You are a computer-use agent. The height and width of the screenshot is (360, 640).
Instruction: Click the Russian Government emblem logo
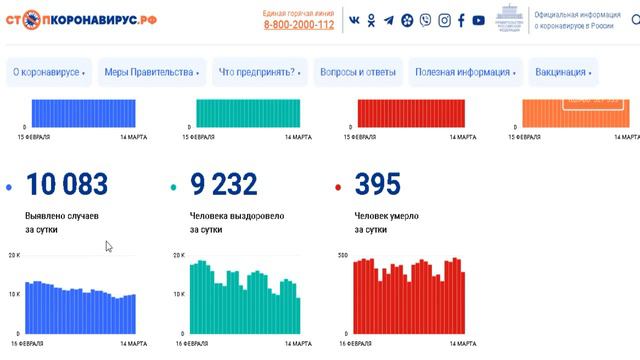(509, 18)
